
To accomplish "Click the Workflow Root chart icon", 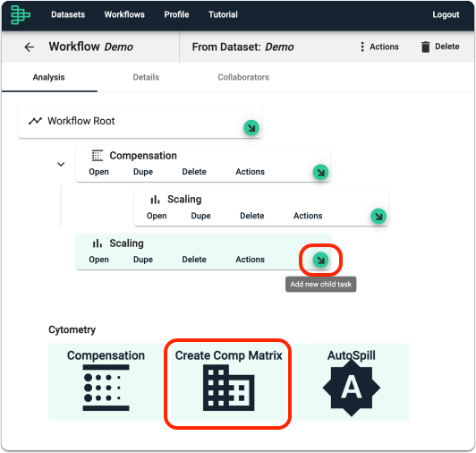I will (35, 121).
